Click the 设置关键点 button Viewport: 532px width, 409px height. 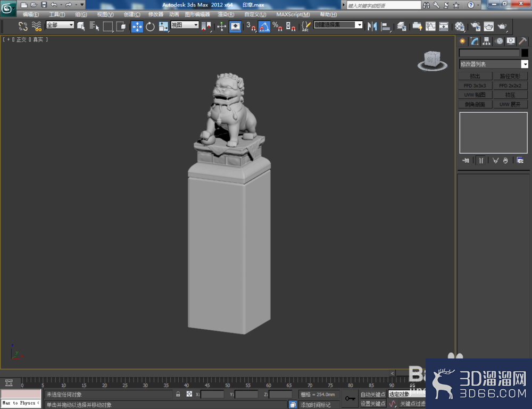tap(373, 404)
